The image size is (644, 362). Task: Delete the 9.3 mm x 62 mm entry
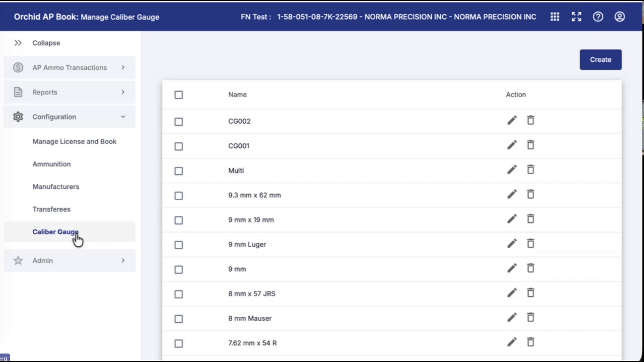point(531,194)
